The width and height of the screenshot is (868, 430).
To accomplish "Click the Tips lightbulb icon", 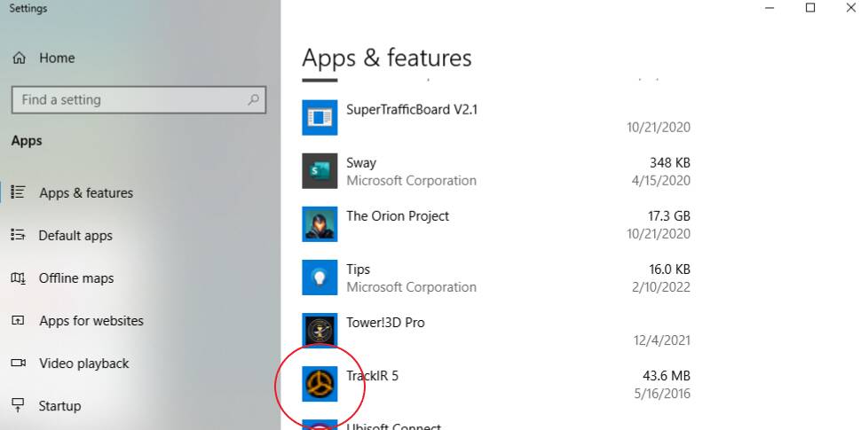I will tap(320, 277).
